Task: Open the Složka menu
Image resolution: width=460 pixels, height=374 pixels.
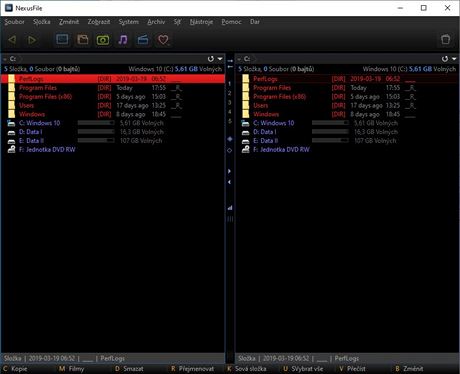Action: pos(42,22)
